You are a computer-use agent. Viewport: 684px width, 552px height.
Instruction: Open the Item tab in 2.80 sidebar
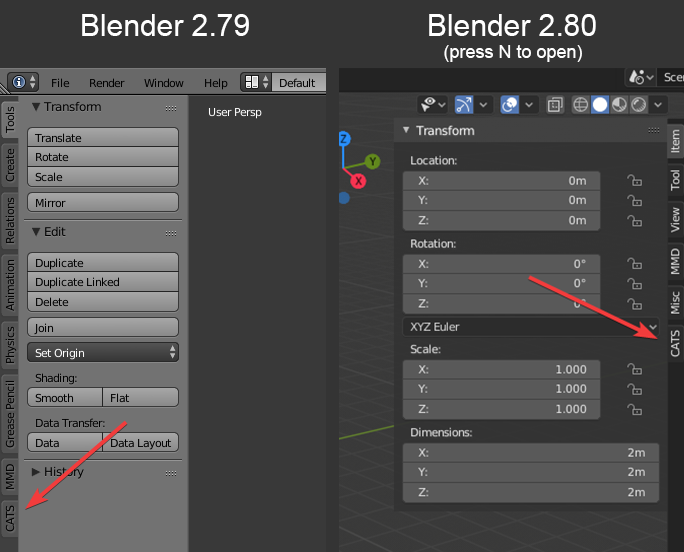pos(675,141)
